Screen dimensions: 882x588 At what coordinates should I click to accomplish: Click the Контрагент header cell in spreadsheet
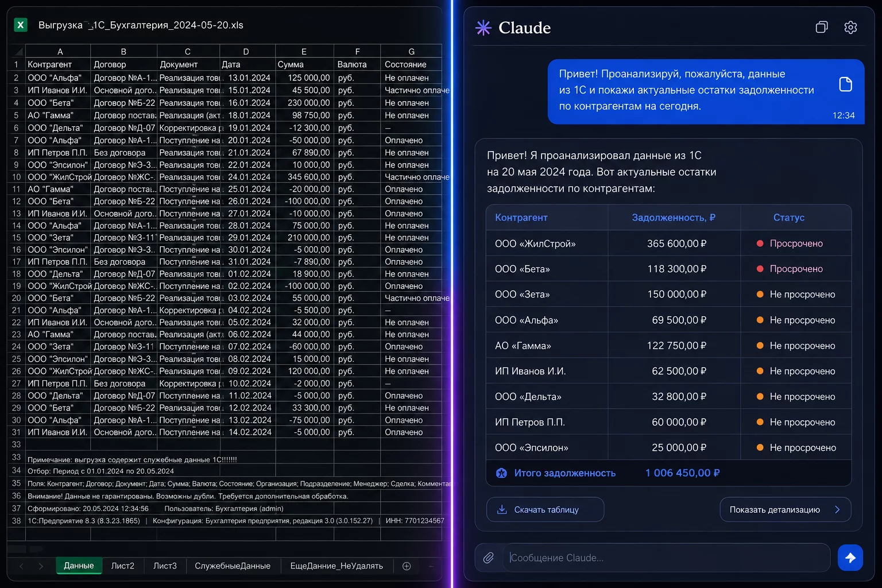(58, 64)
